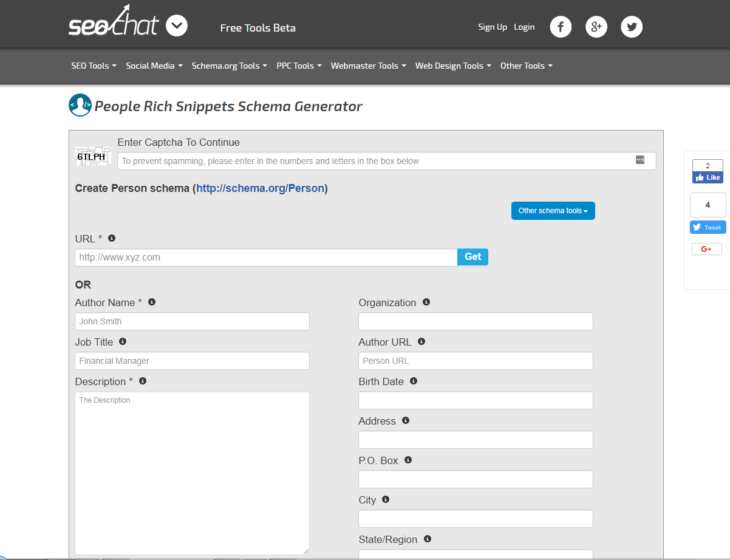Focus the P.O. Box field
The image size is (730, 560).
point(476,479)
